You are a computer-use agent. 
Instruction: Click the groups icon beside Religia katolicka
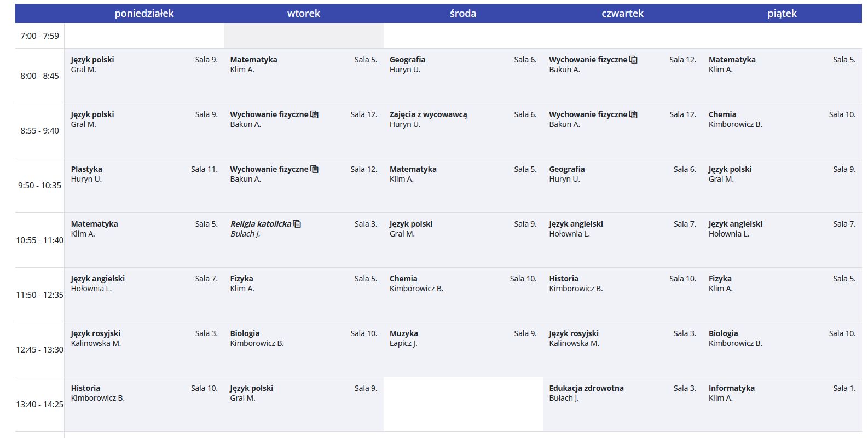coord(297,224)
